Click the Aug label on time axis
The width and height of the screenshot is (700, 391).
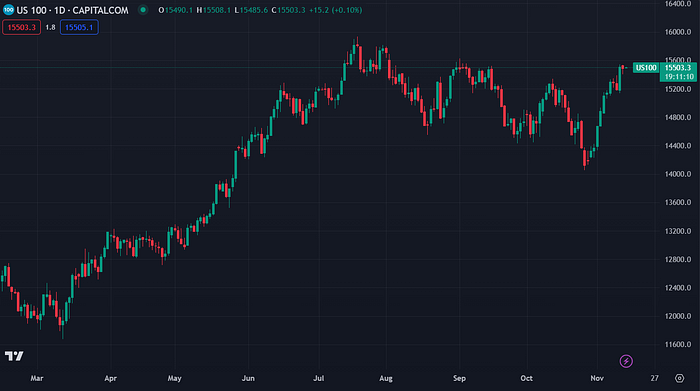point(386,378)
